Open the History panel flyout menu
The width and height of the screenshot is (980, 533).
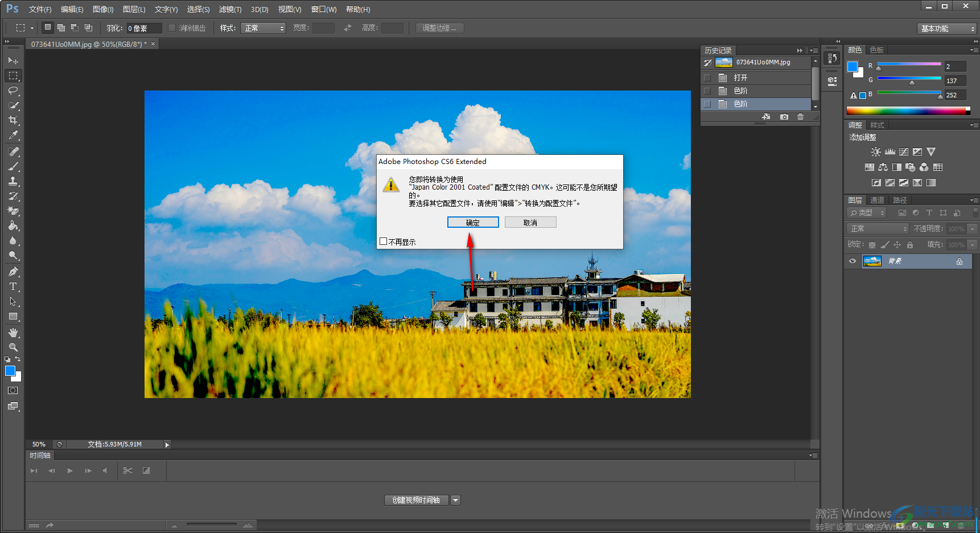click(x=813, y=50)
